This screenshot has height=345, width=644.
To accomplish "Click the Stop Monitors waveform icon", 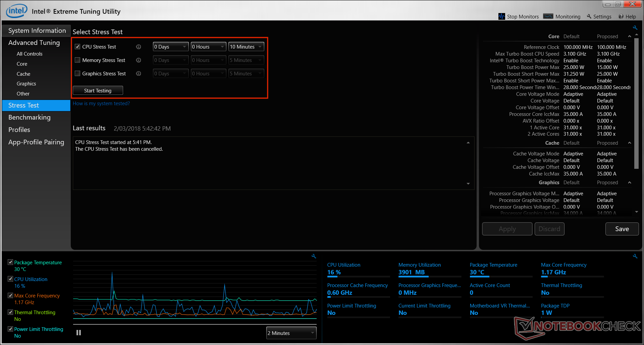I will click(x=501, y=16).
